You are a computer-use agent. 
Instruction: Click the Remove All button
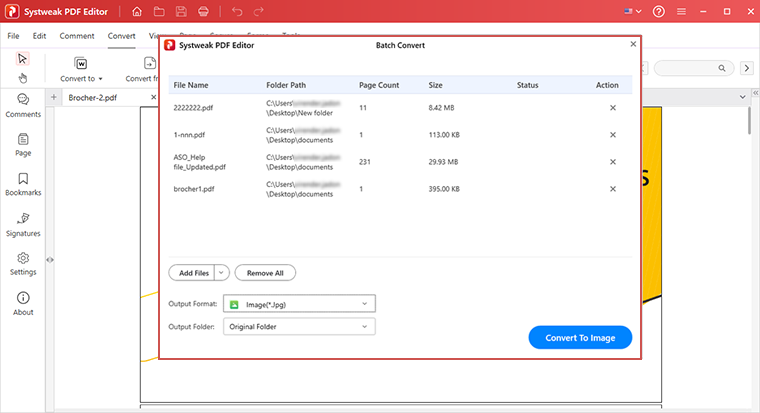[265, 273]
